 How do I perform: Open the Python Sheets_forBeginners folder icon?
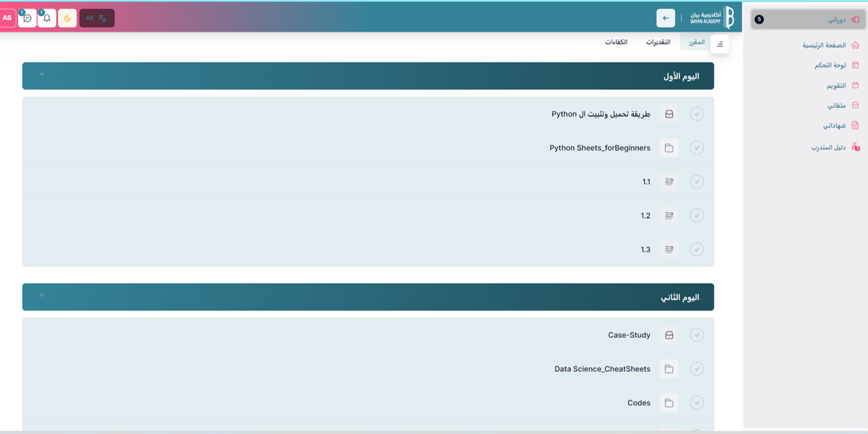pyautogui.click(x=669, y=148)
